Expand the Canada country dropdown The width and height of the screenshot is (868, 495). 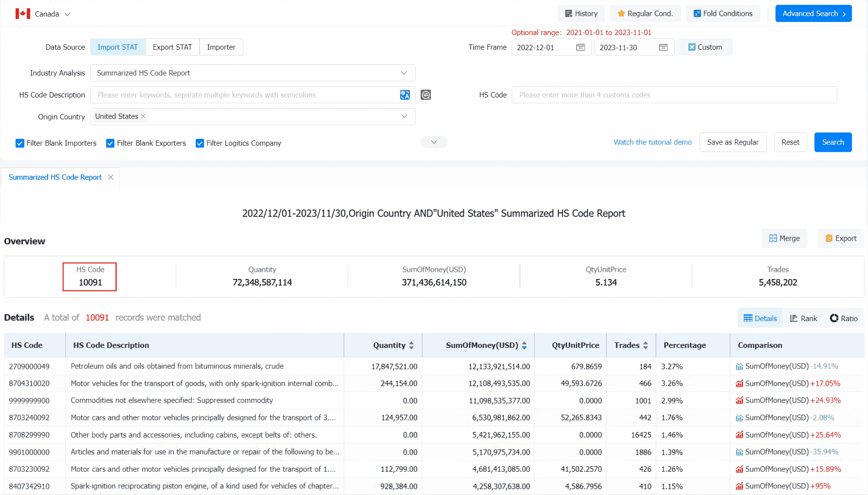coord(68,14)
